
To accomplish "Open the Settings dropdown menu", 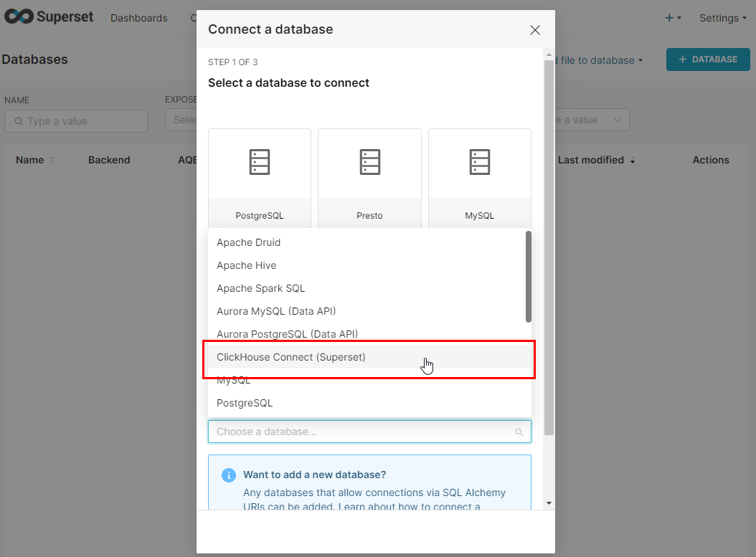I will pyautogui.click(x=723, y=18).
